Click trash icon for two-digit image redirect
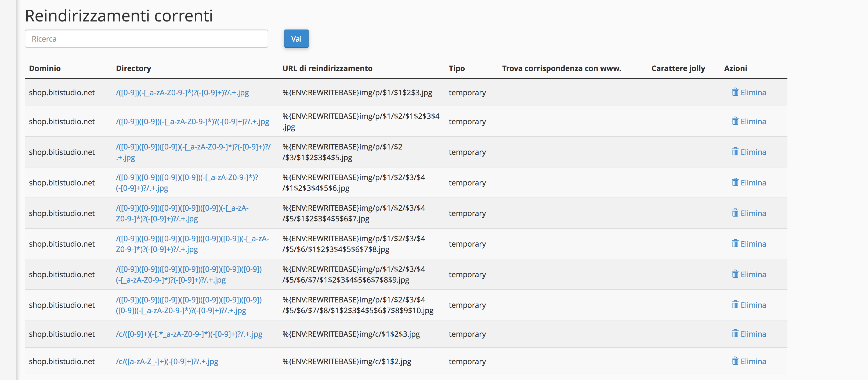This screenshot has width=868, height=380. point(735,121)
